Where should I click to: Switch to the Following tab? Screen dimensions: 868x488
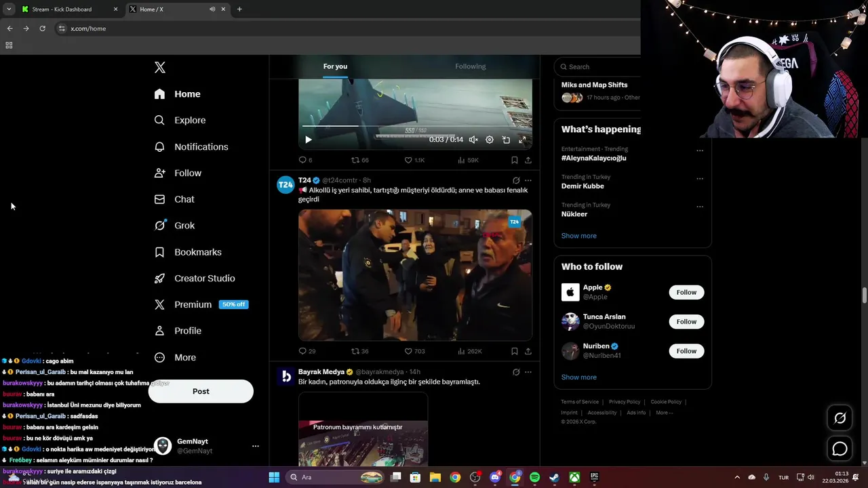[x=471, y=66]
